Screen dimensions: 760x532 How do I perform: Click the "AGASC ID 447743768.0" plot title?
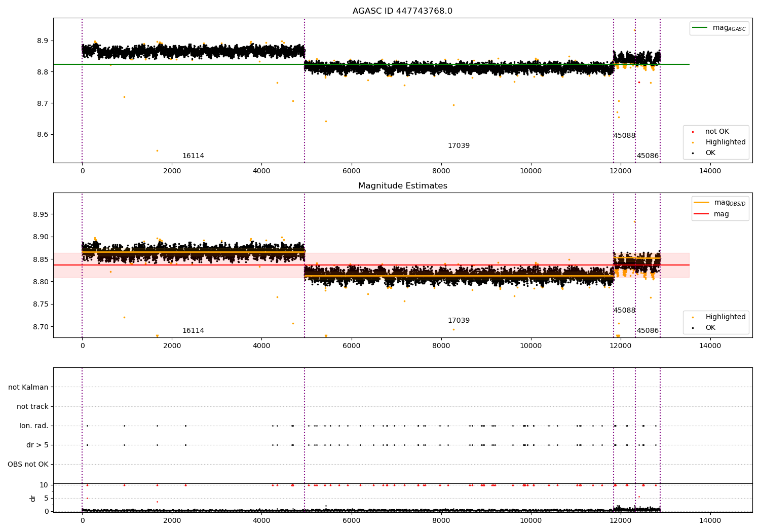pyautogui.click(x=402, y=11)
